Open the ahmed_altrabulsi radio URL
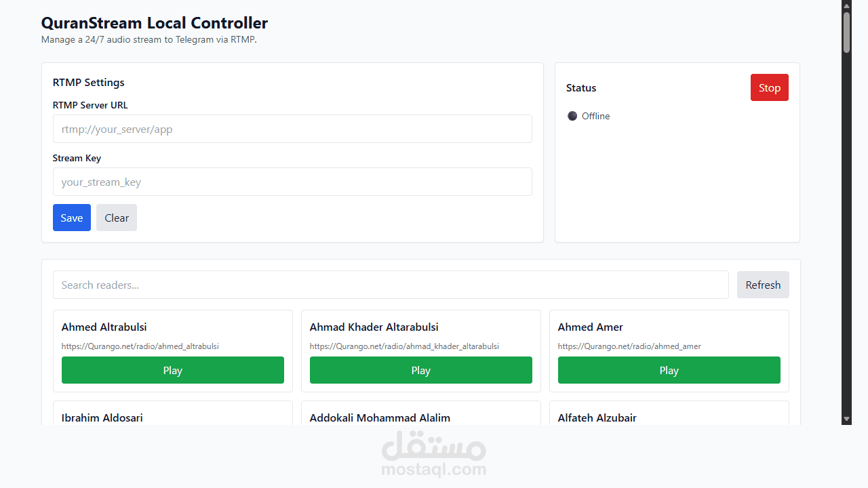868x488 pixels. pos(140,346)
